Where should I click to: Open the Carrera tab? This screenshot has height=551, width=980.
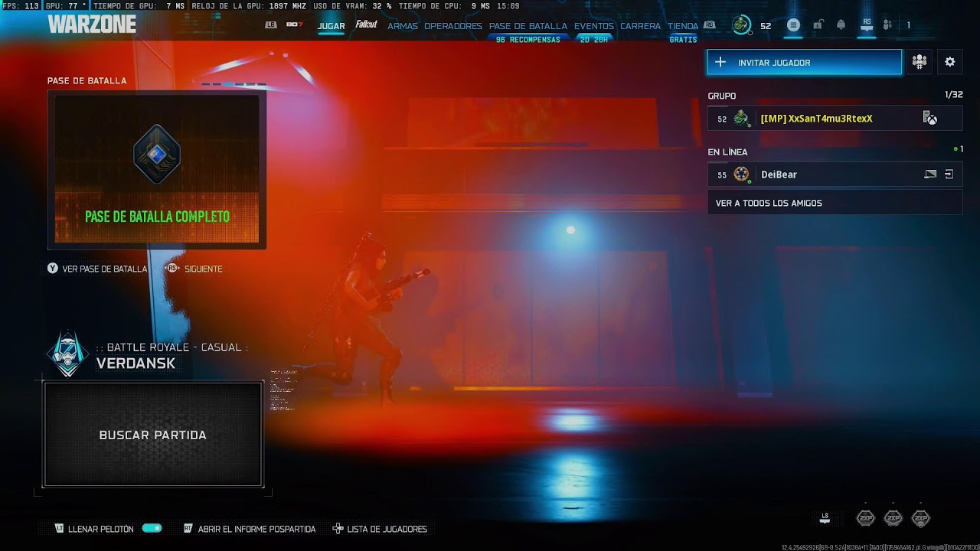pyautogui.click(x=640, y=26)
